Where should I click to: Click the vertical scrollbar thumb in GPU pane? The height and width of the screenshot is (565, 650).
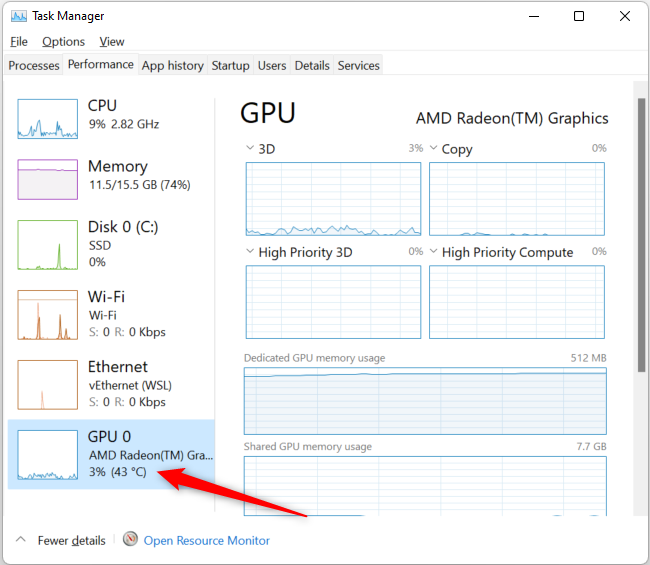pos(641,235)
